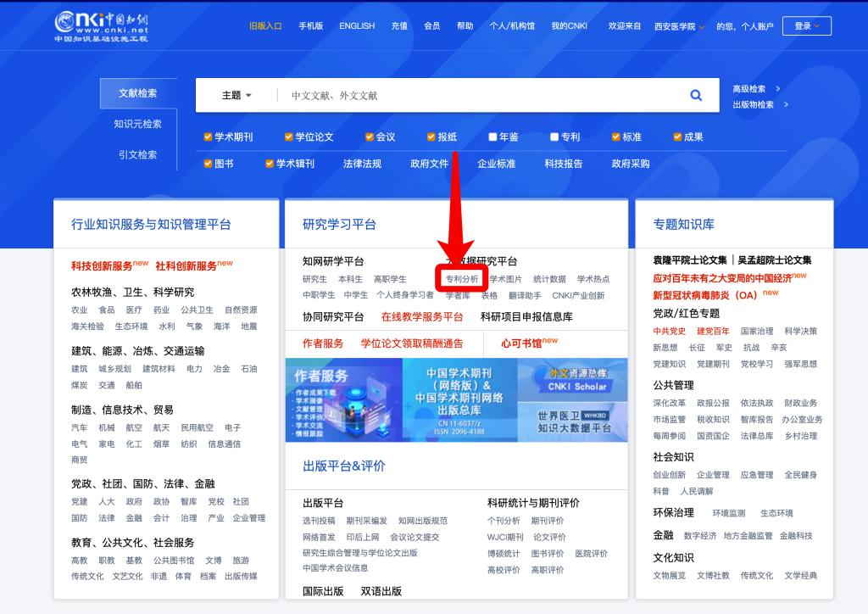Open the 法律法规 resource link
The height and width of the screenshot is (614, 868).
363,164
